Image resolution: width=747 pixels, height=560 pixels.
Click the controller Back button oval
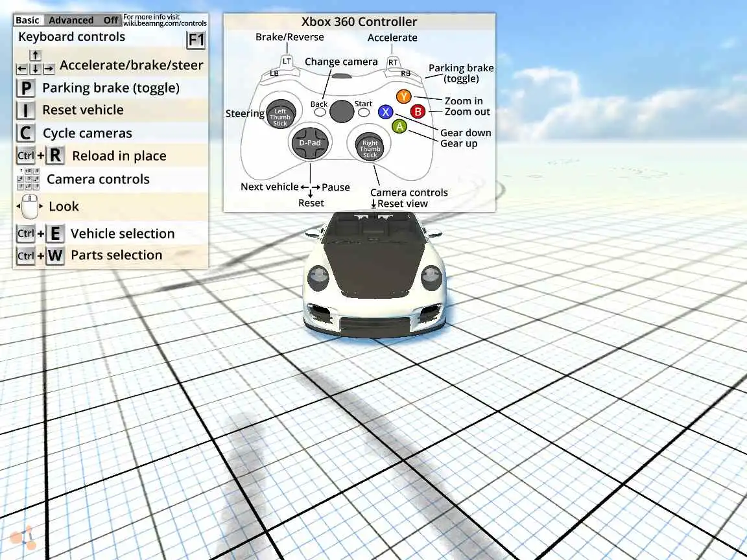point(320,112)
